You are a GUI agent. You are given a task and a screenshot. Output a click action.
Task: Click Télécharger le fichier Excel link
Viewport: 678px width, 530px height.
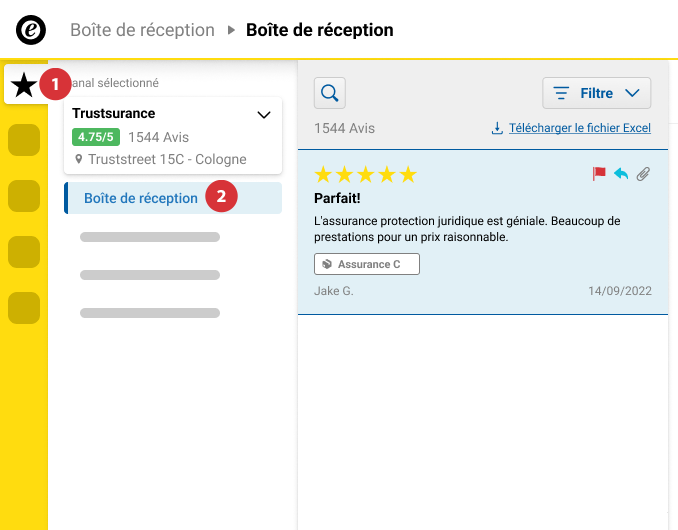pyautogui.click(x=580, y=128)
